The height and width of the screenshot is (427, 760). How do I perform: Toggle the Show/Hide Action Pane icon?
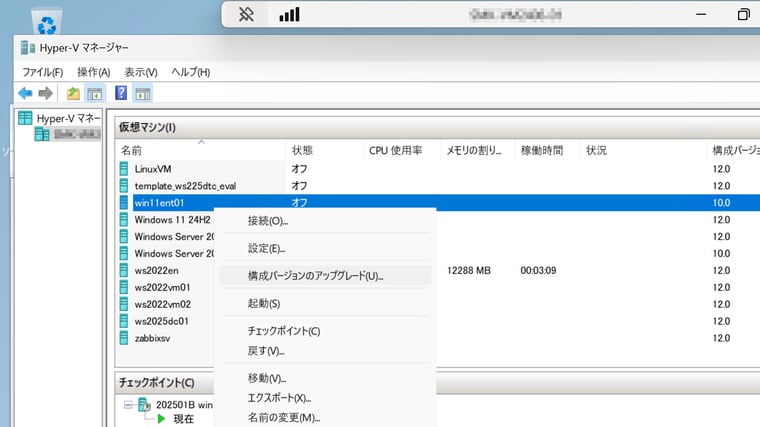[142, 94]
